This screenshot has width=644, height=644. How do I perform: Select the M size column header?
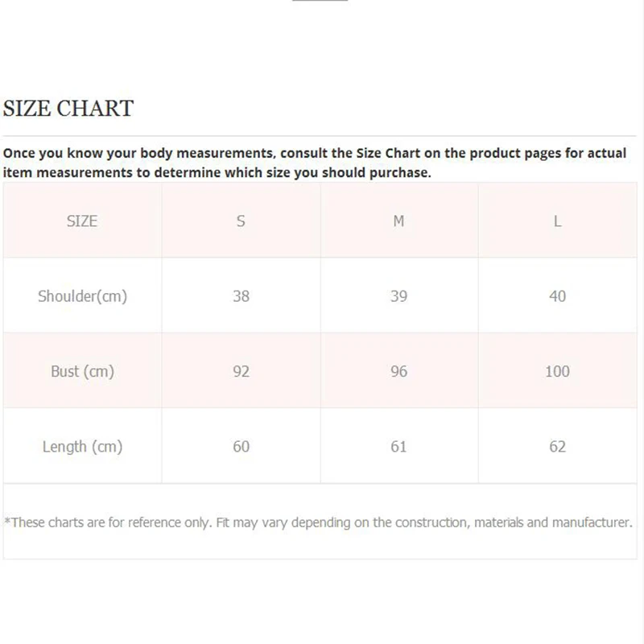tap(398, 221)
